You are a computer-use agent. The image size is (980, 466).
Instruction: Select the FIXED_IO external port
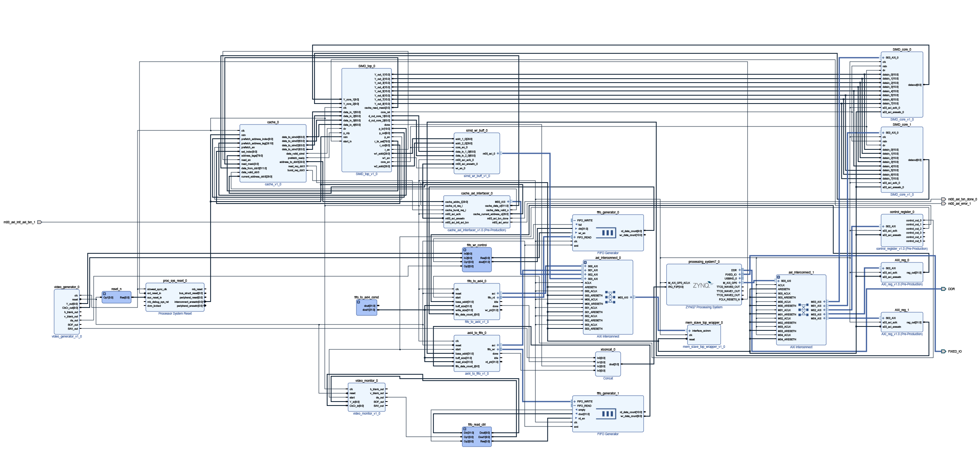pyautogui.click(x=943, y=351)
